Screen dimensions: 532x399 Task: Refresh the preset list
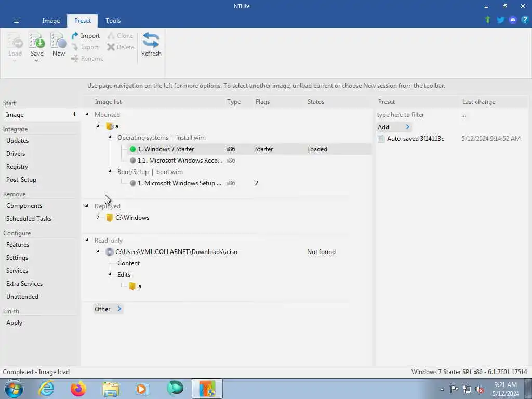151,45
